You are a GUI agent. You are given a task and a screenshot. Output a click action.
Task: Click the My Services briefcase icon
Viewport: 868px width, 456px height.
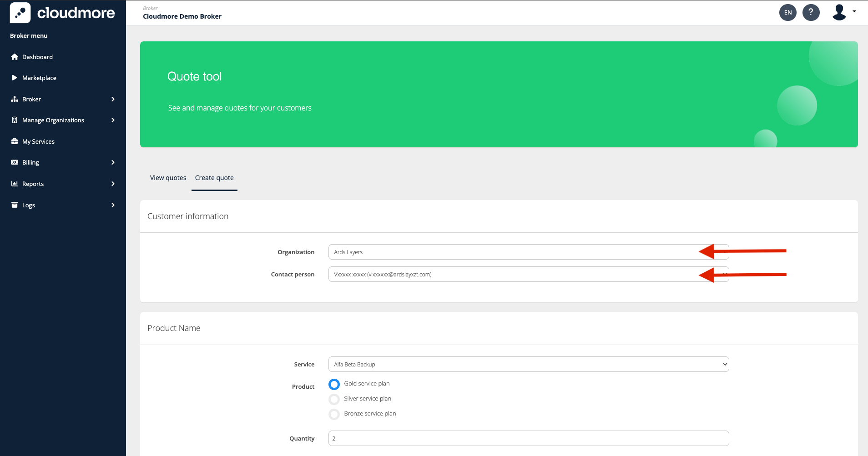click(x=15, y=141)
